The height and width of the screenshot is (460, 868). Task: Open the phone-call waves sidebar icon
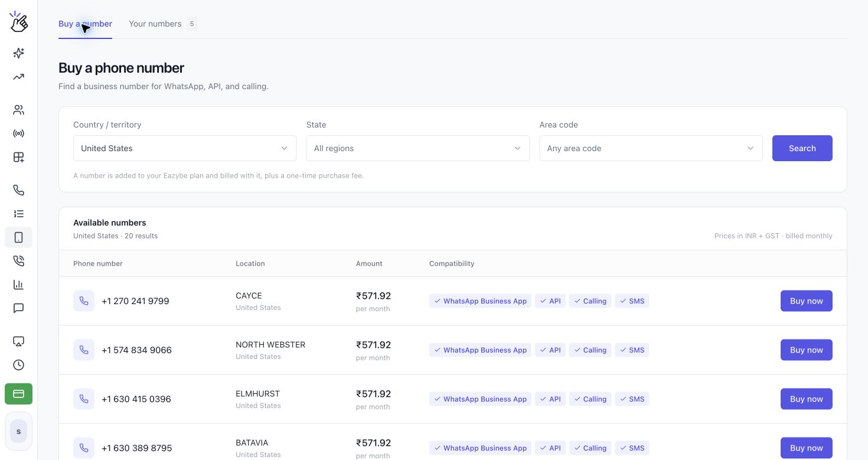click(19, 261)
